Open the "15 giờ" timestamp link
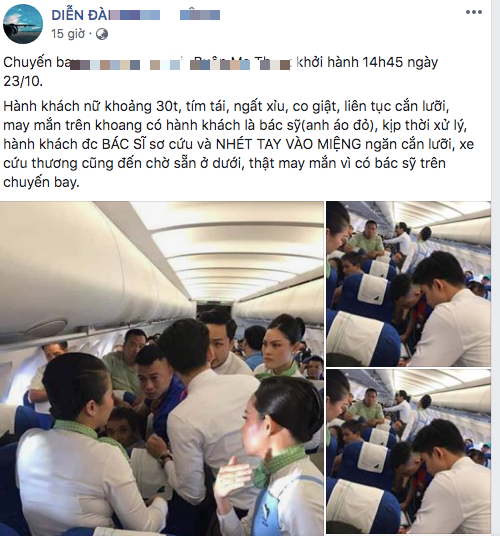Screen dimensions: 500x536 coord(68,34)
